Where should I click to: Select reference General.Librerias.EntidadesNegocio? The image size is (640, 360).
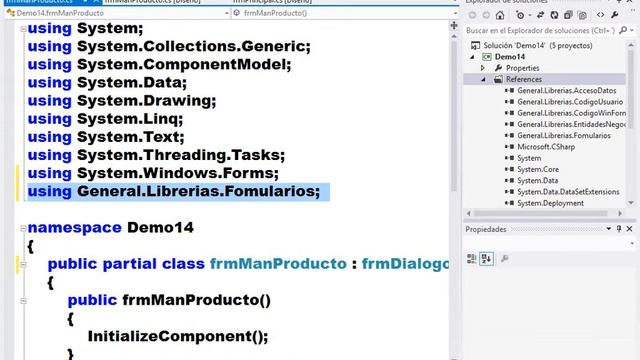point(571,124)
